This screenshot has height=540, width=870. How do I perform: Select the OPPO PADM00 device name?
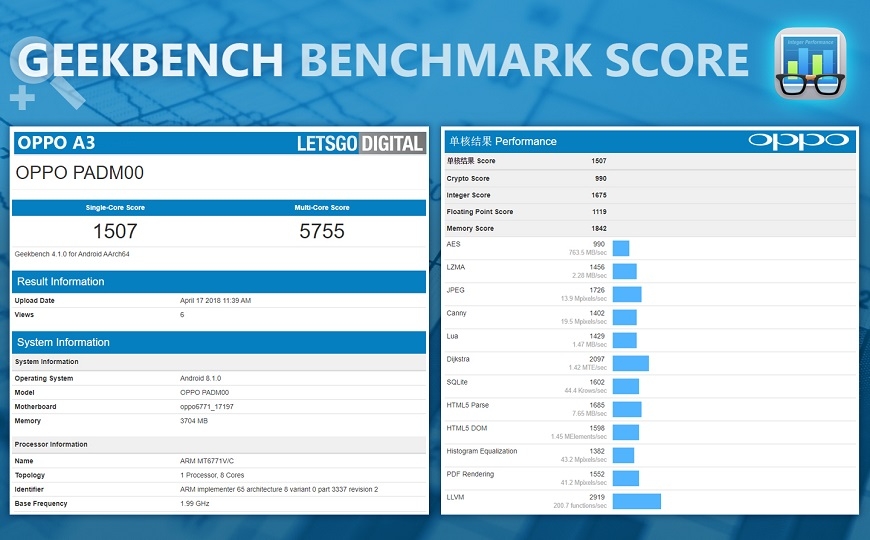(x=79, y=173)
